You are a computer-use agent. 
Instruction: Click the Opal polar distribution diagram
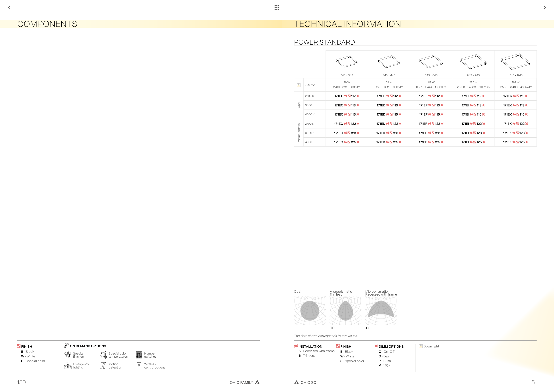tap(310, 311)
